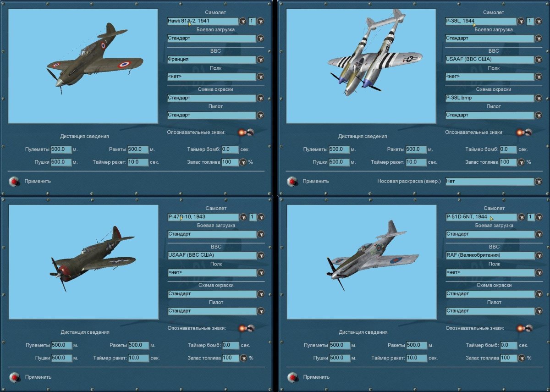Click round arrow beside Hawk 81A-2 aircraft count

pos(260,21)
